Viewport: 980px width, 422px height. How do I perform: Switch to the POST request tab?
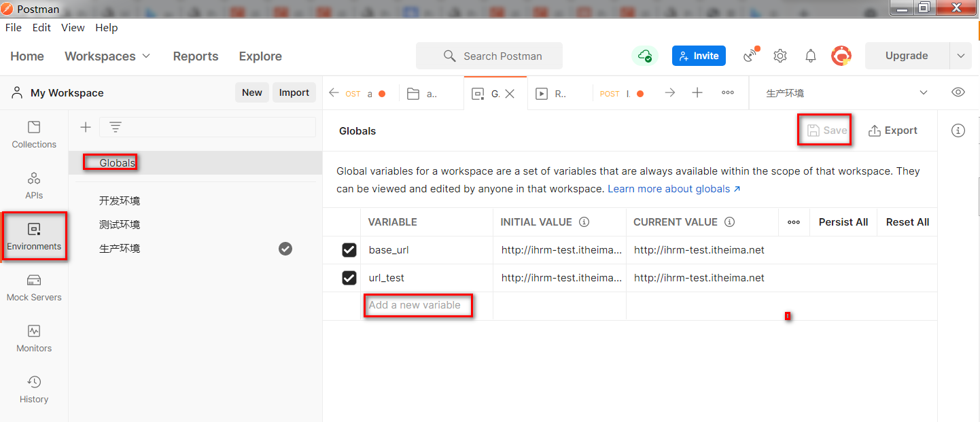pos(622,94)
